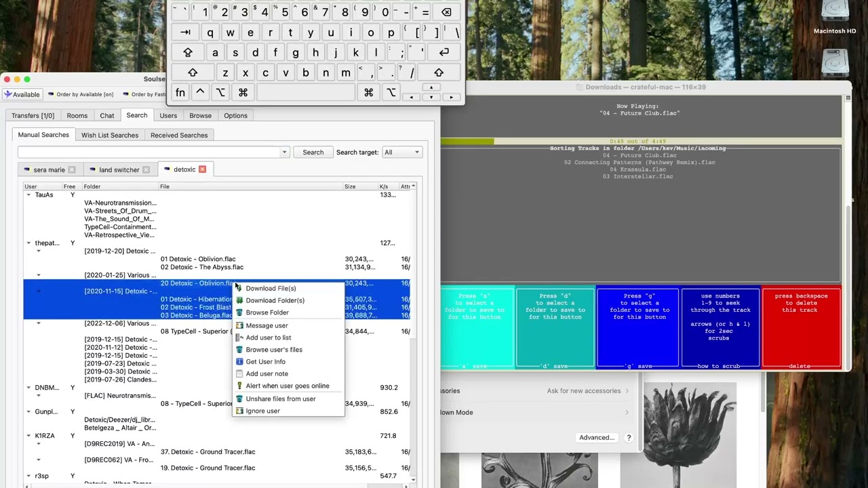The image size is (868, 488).
Task: Click the Search button
Action: coord(313,152)
